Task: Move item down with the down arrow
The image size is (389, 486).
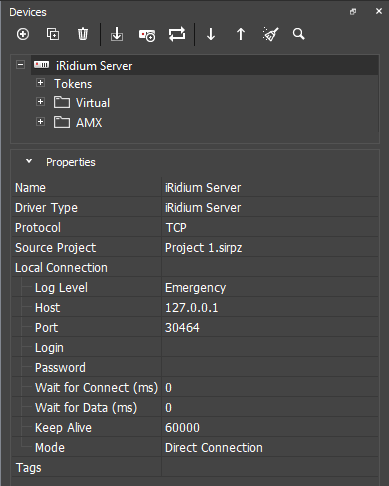Action: click(x=211, y=34)
